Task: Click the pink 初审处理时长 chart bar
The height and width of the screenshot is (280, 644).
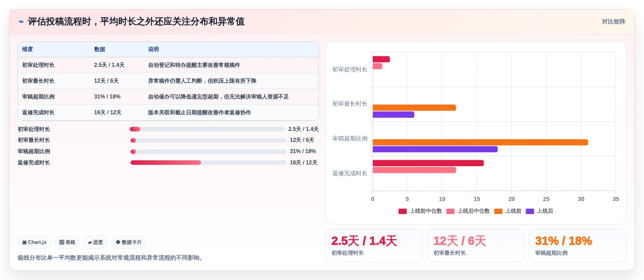Action: [378, 66]
